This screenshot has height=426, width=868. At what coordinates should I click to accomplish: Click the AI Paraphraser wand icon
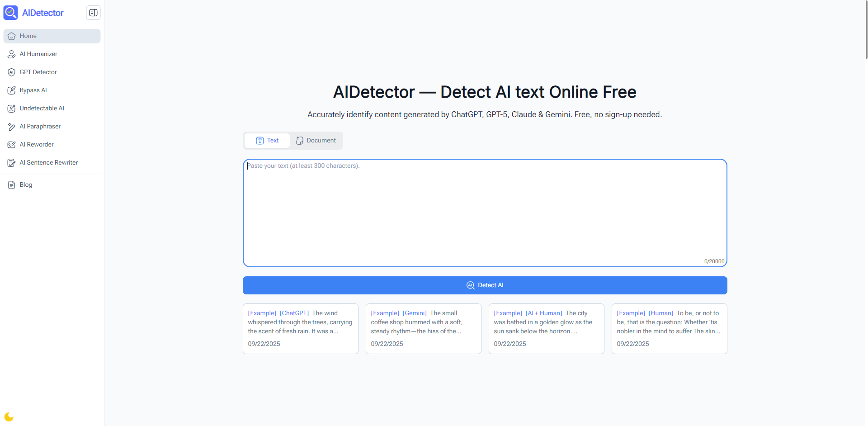[x=12, y=127]
